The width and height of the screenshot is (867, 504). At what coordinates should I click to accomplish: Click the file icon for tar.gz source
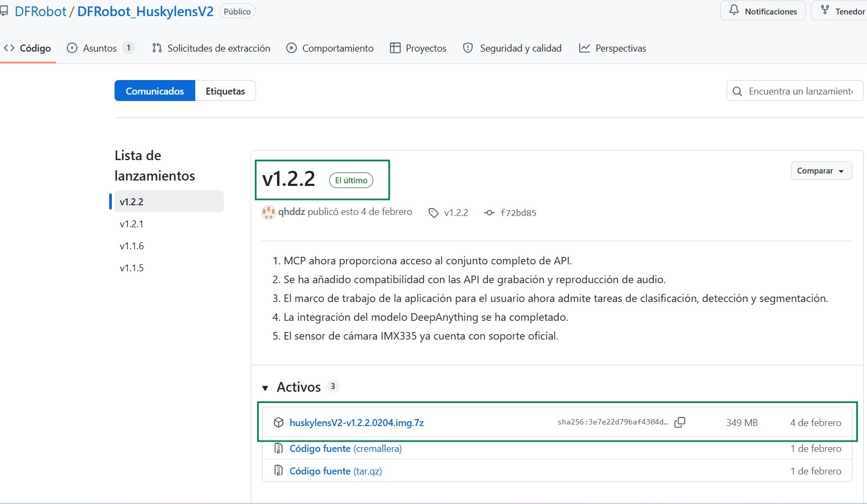(x=279, y=471)
